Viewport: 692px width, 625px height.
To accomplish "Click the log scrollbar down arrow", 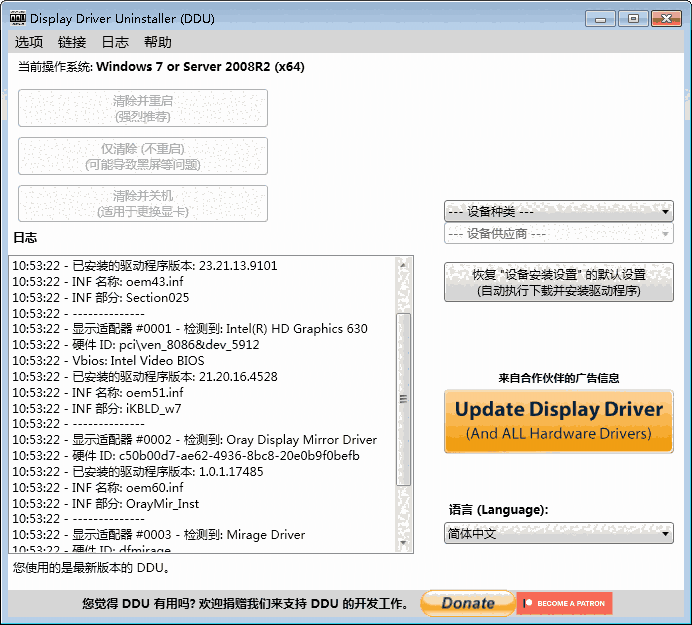I will pyautogui.click(x=403, y=543).
